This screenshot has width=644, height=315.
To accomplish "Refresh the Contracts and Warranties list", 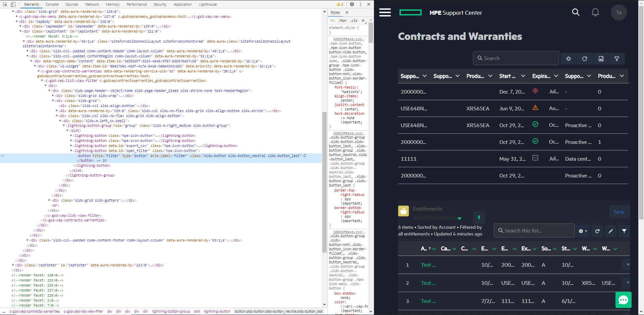I will click(585, 59).
